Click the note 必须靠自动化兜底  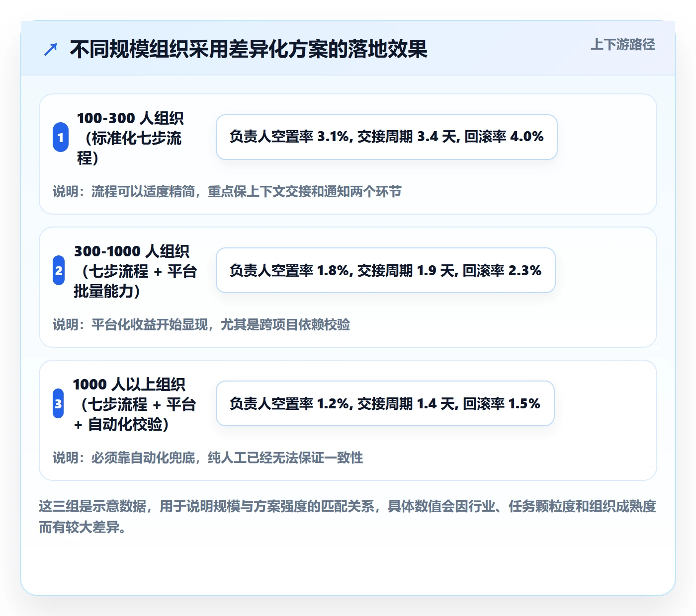(x=208, y=458)
